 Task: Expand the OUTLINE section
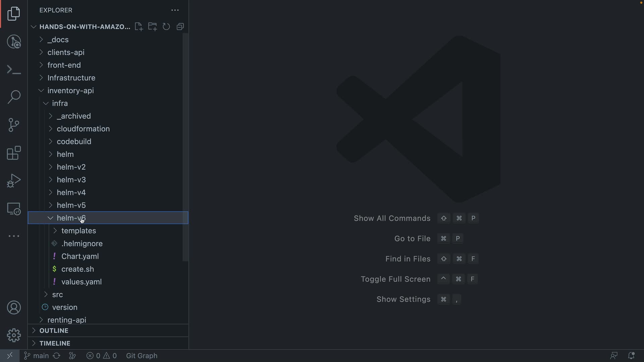(54, 330)
